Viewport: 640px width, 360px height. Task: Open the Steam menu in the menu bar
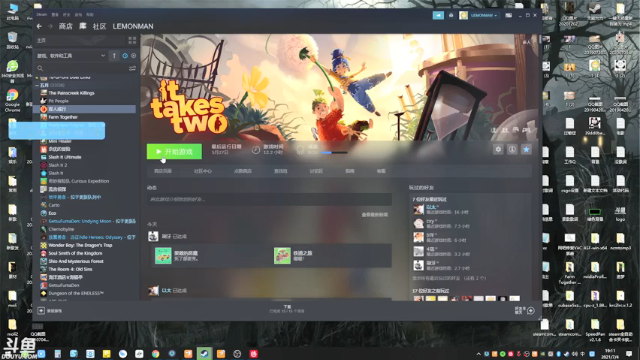42,15
